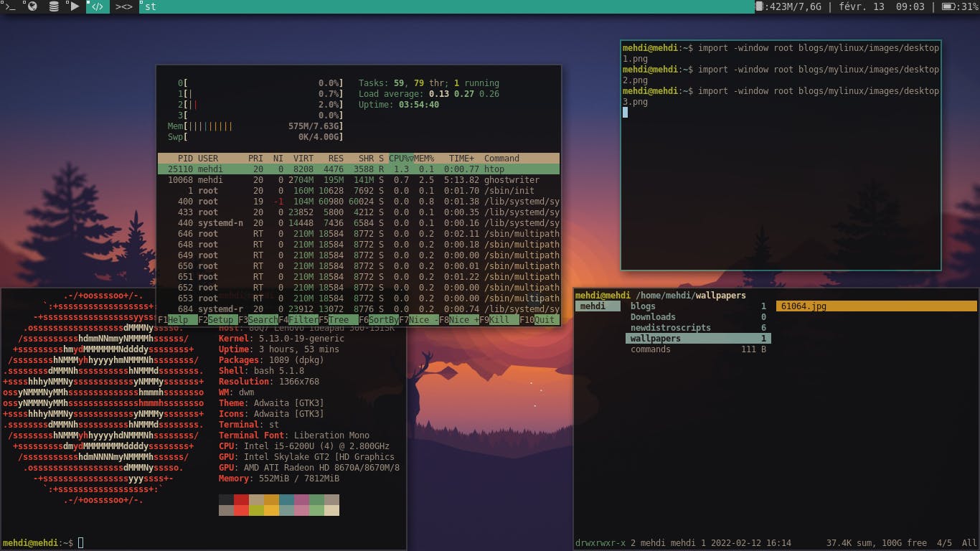This screenshot has width=980, height=551.
Task: Sort htop by MEM% column header
Action: pos(424,159)
